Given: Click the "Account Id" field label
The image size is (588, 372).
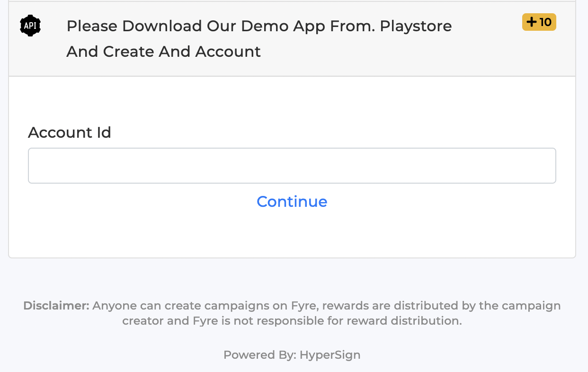Looking at the screenshot, I should coord(70,133).
